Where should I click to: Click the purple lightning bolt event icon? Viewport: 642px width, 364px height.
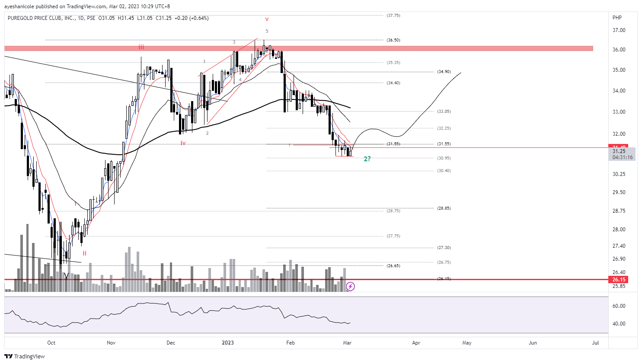coord(351,286)
